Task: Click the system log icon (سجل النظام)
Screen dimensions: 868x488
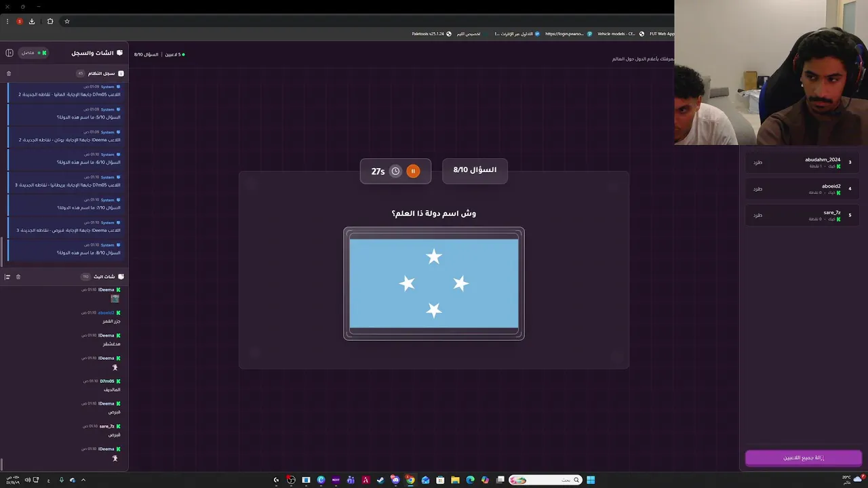Action: point(121,73)
